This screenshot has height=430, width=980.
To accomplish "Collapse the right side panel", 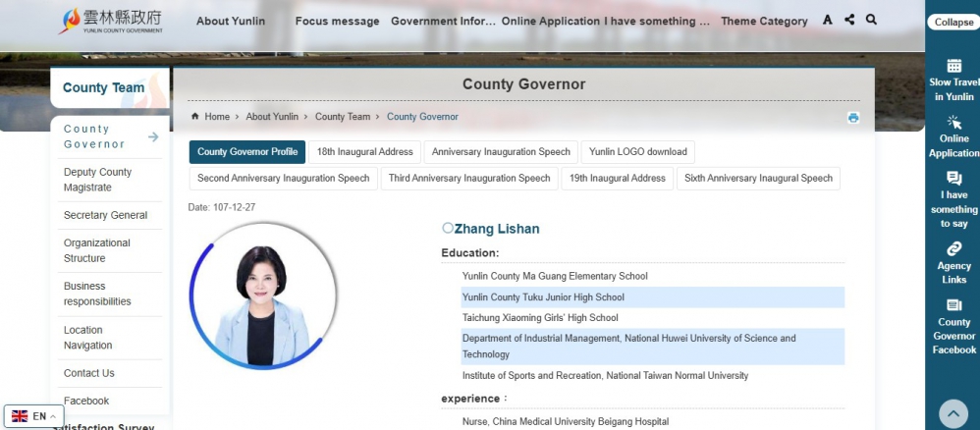I will pyautogui.click(x=953, y=22).
